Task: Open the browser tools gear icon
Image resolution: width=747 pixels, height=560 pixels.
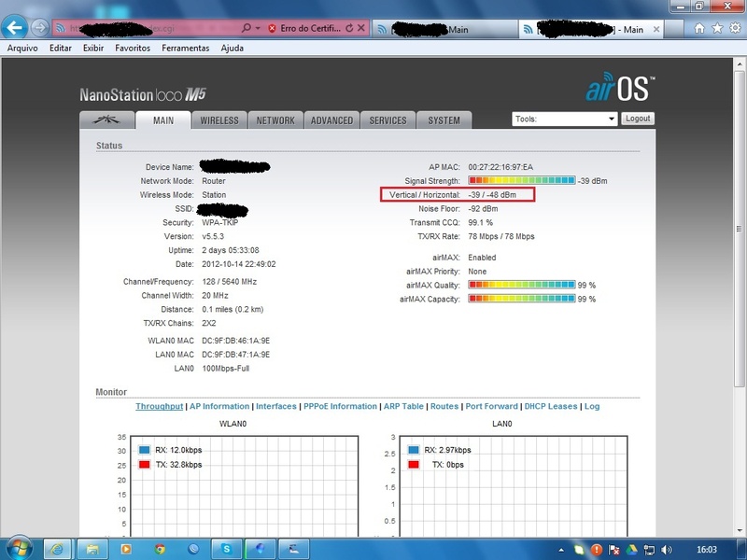Action: click(735, 29)
